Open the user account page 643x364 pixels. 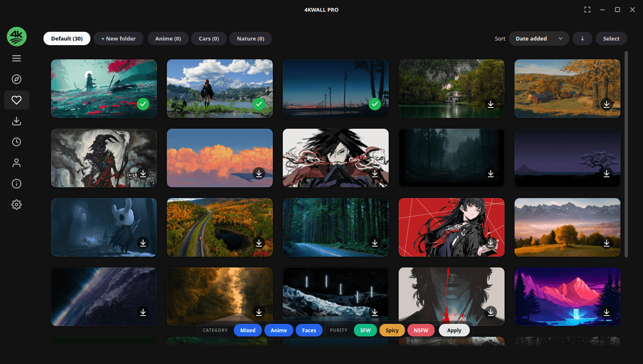coord(16,163)
